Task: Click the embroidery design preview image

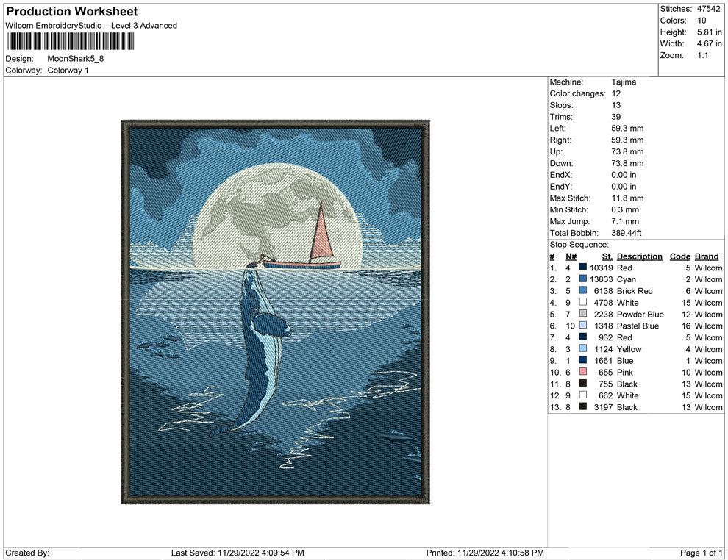Action: (275, 312)
